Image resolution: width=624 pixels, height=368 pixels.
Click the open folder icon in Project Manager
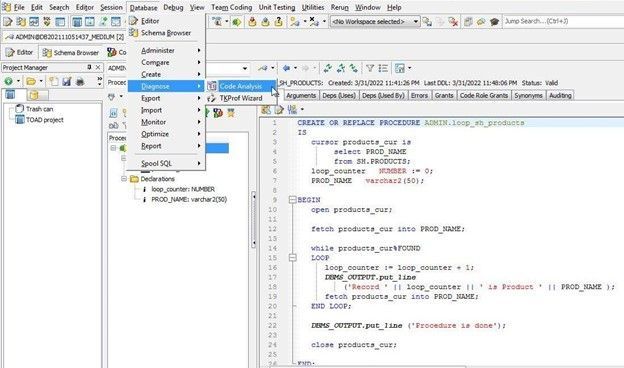click(31, 81)
